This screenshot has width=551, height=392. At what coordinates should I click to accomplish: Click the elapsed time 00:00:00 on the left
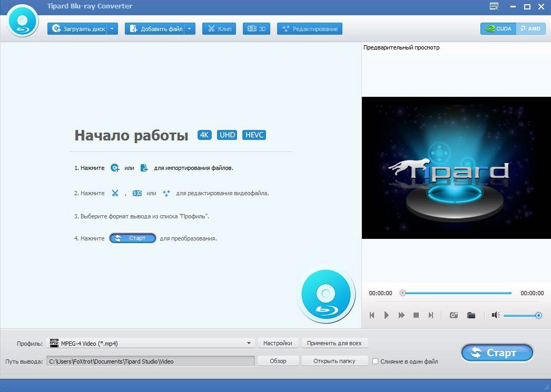point(380,293)
